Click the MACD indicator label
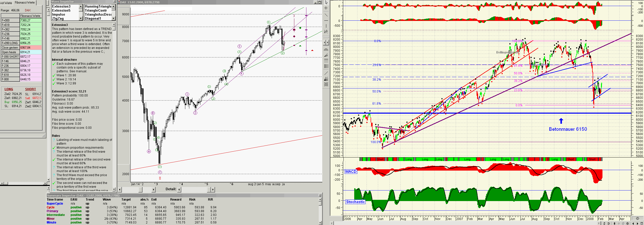Image resolution: width=644 pixels, height=225 pixels. click(x=351, y=172)
